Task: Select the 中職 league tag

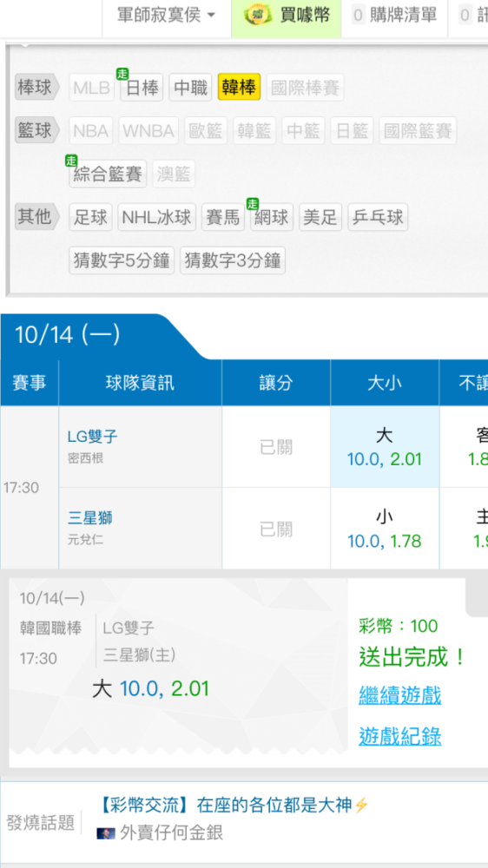Action: coord(190,88)
